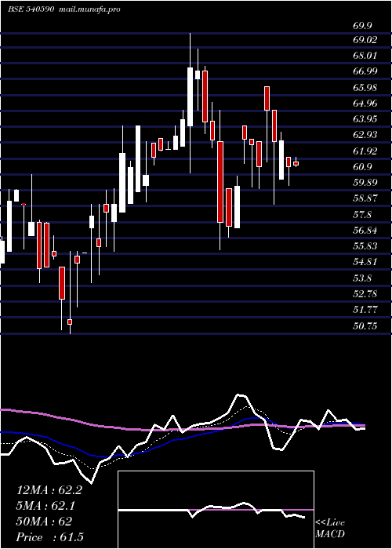Click the 58.87 price axis label
This screenshot has width=392, height=549.
point(365,198)
